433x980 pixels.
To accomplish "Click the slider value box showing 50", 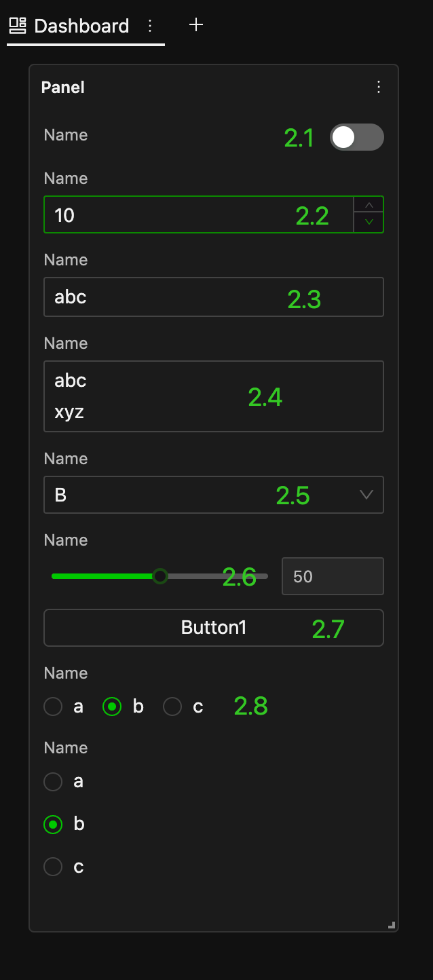I will click(x=333, y=576).
